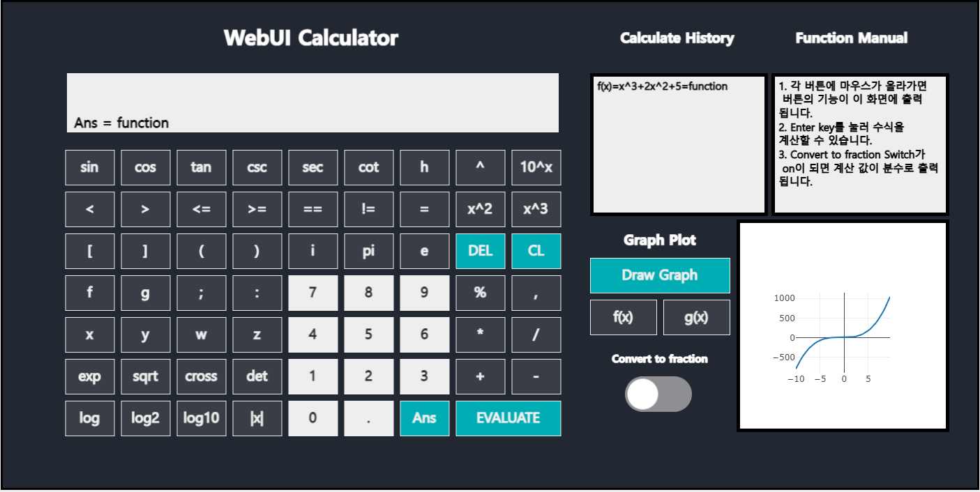Screen dimensions: 980x492
Task: Select the g(x) graph option
Action: [697, 316]
